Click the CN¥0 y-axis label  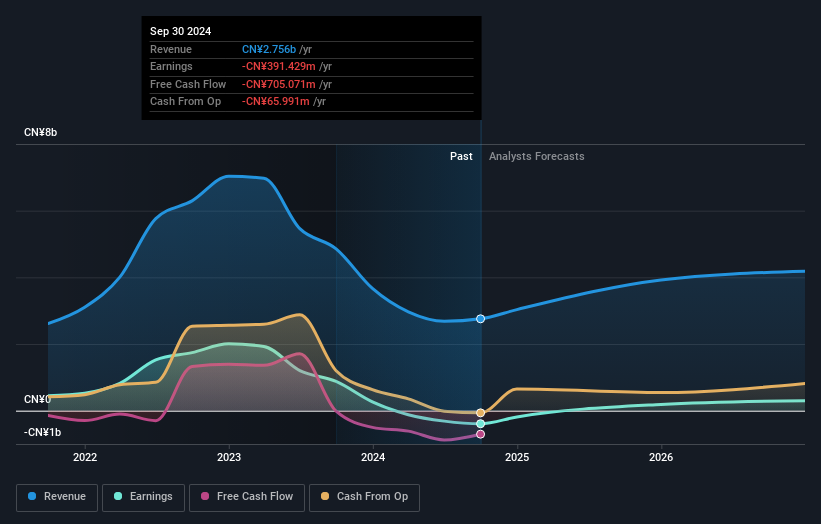[x=37, y=399]
